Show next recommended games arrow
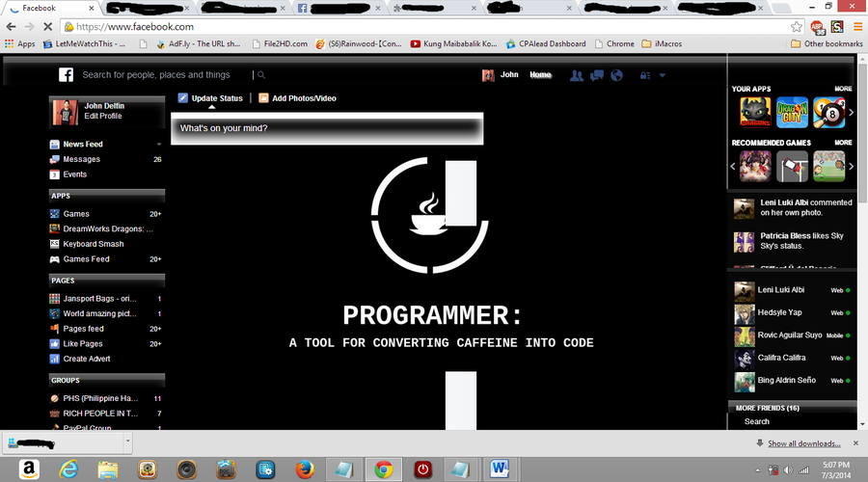This screenshot has height=482, width=868. click(x=852, y=166)
